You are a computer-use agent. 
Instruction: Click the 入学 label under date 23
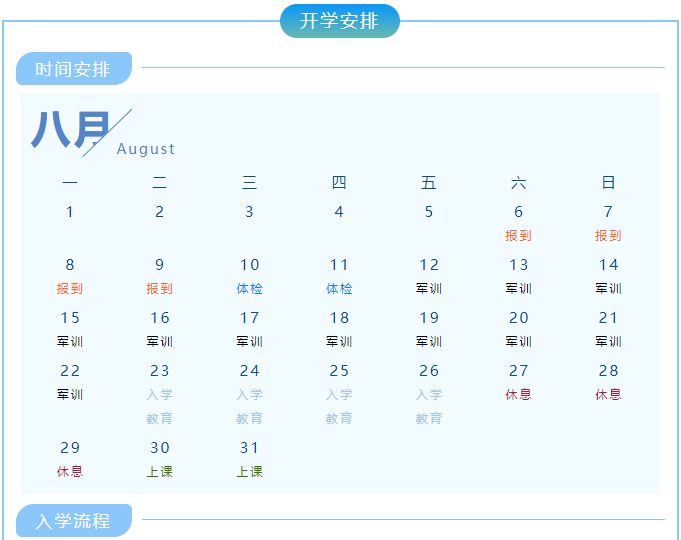[159, 394]
